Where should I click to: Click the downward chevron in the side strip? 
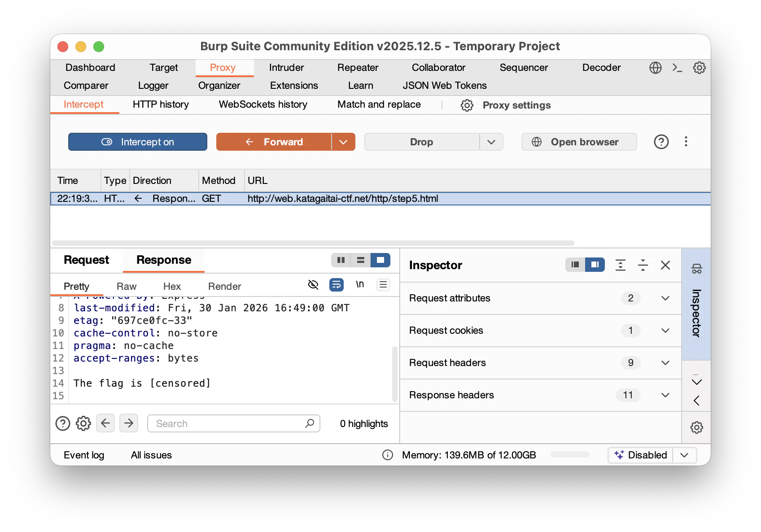pyautogui.click(x=696, y=382)
